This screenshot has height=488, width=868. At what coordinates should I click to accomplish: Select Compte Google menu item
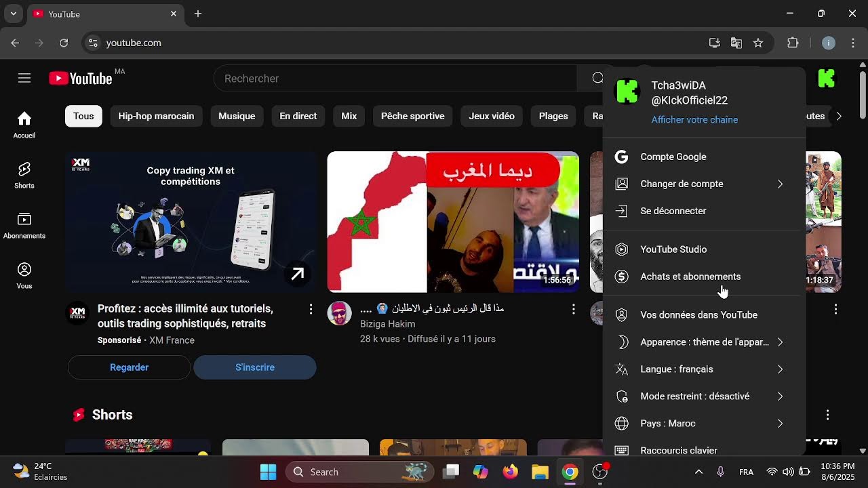pyautogui.click(x=704, y=157)
